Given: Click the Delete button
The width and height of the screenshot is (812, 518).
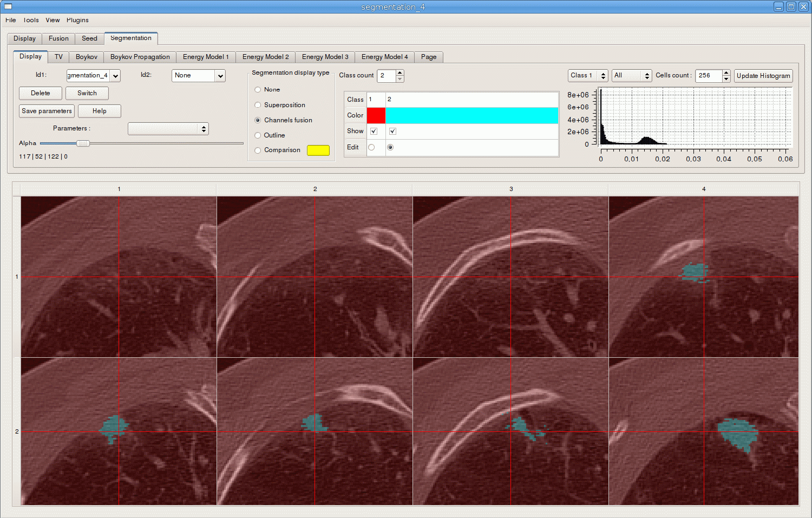Looking at the screenshot, I should (40, 93).
